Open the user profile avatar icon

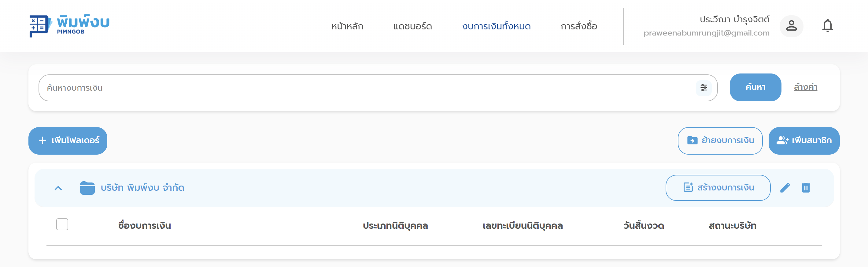[791, 26]
